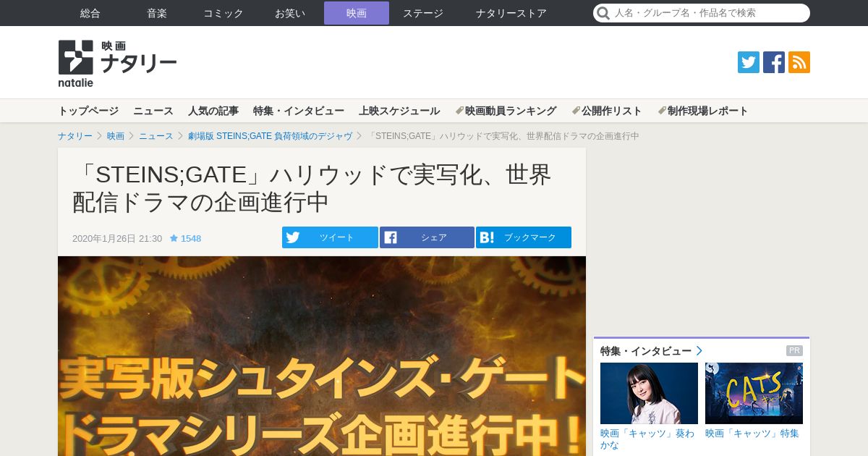Click ナタリー breadcrumb link
Viewport: 868px width, 456px height.
(75, 136)
